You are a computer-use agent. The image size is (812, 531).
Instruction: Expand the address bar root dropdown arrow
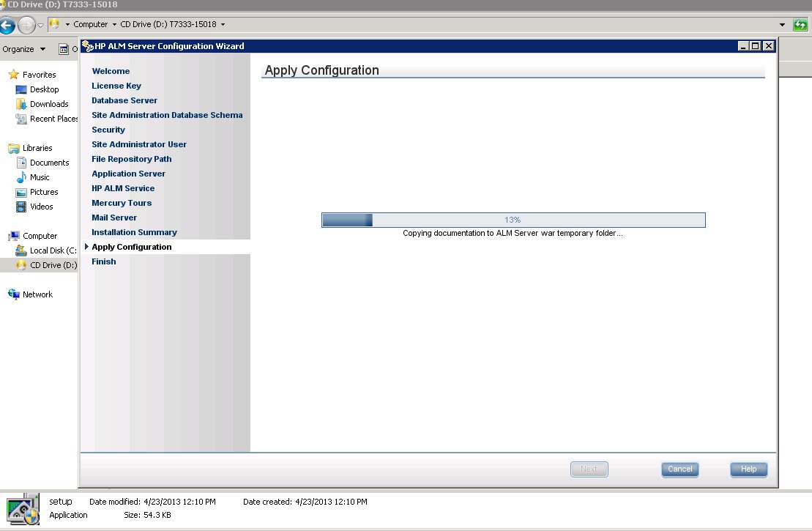[x=67, y=24]
